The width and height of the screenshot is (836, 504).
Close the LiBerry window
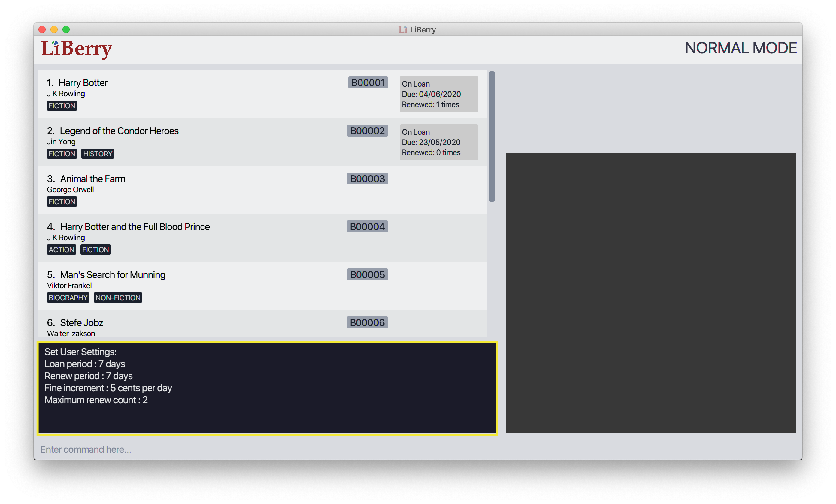click(42, 29)
